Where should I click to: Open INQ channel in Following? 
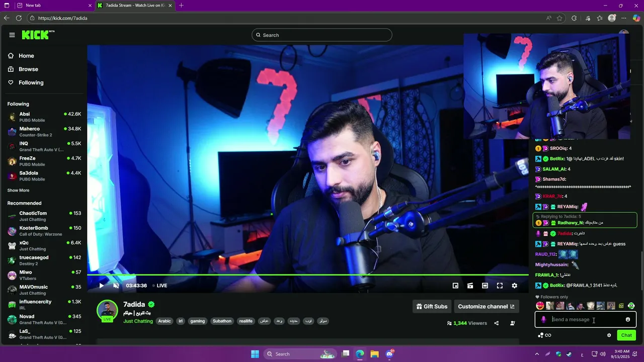44,146
